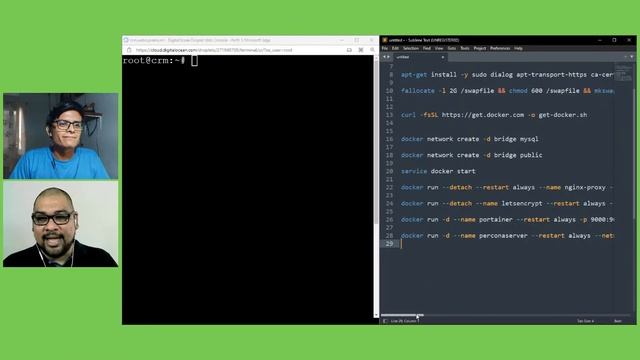
Task: Open the Tab Size selector in status bar
Action: (585, 321)
